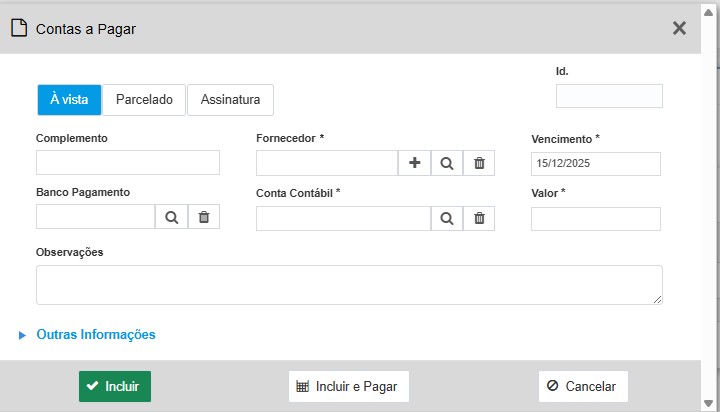This screenshot has width=720, height=412.
Task: Search Fornecedor using magnifier icon
Action: (447, 163)
